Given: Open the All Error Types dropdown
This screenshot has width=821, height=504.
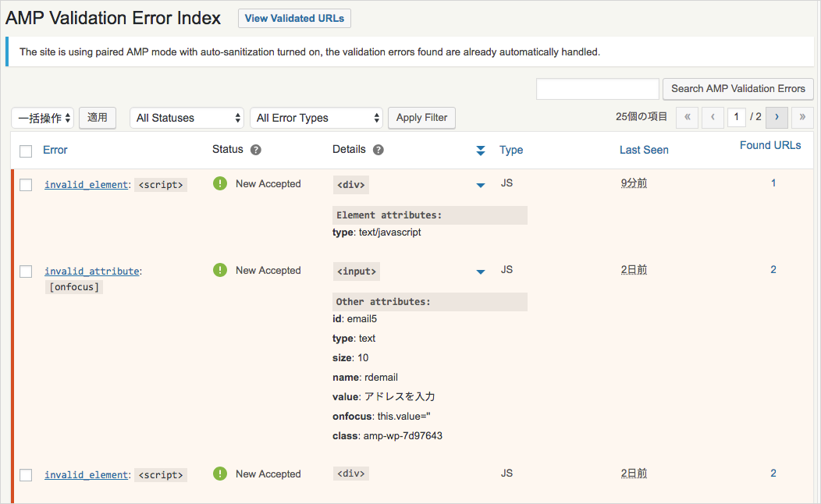Looking at the screenshot, I should (x=316, y=118).
